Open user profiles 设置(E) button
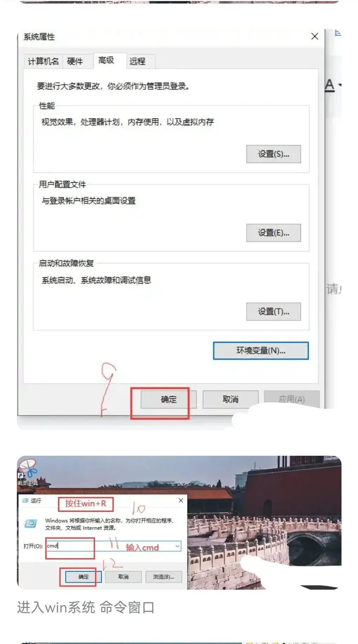This screenshot has width=358, height=644. 273,233
